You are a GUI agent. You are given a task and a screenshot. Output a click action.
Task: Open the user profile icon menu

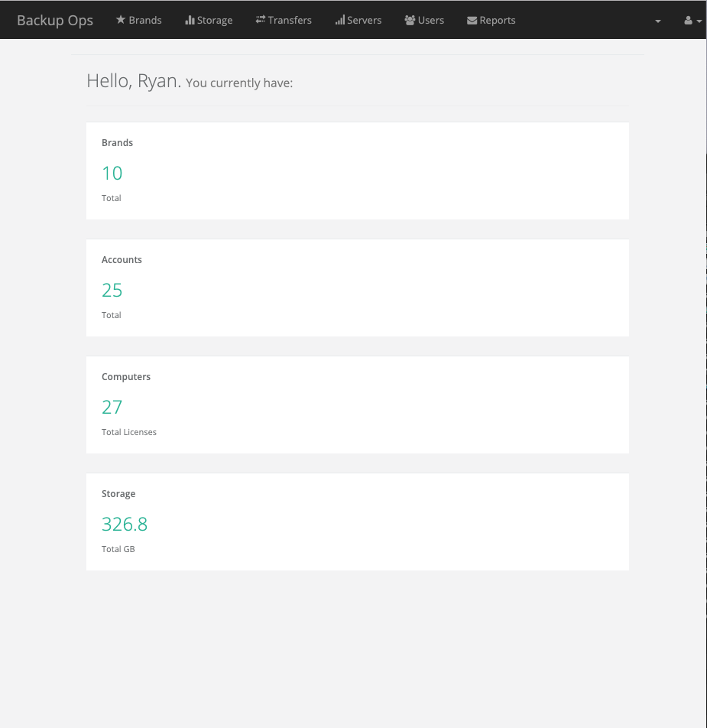693,21
